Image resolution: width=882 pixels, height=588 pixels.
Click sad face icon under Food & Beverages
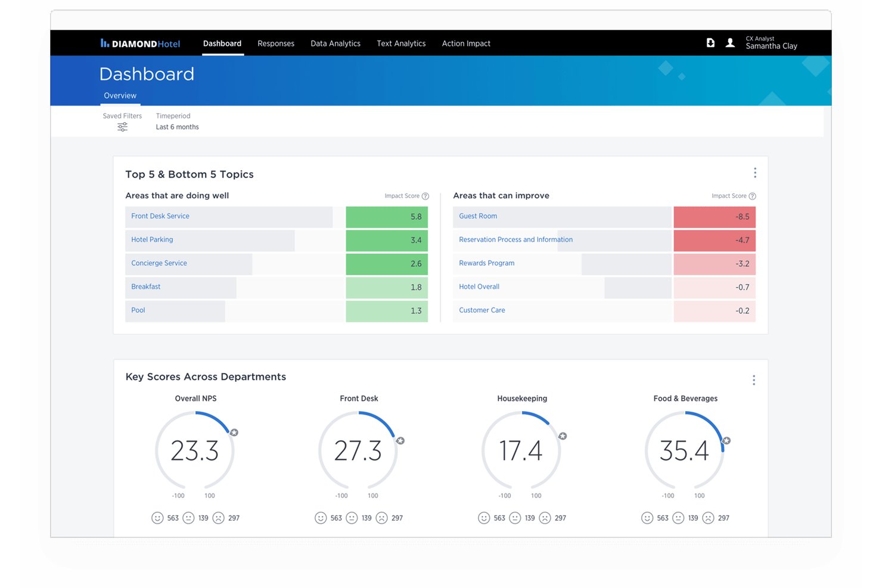tap(708, 518)
